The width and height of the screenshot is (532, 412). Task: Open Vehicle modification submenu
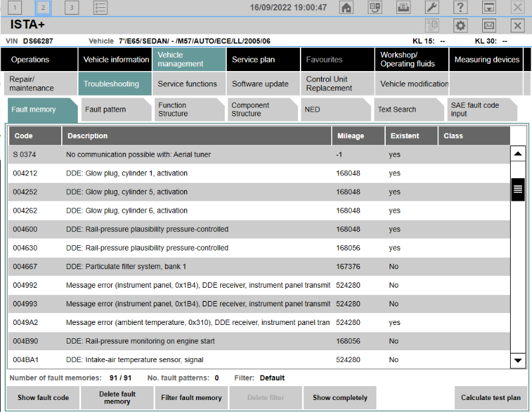point(412,84)
